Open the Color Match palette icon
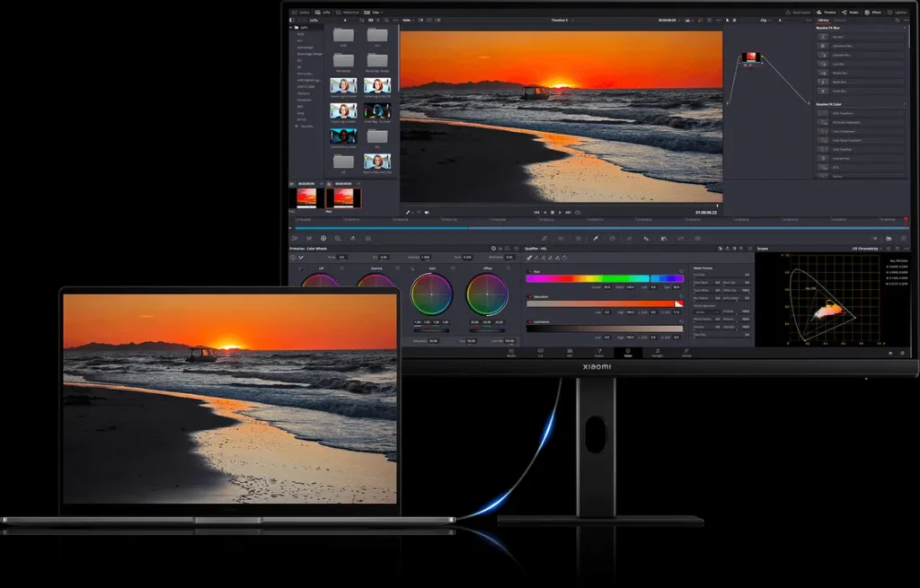The image size is (920, 588). [309, 239]
